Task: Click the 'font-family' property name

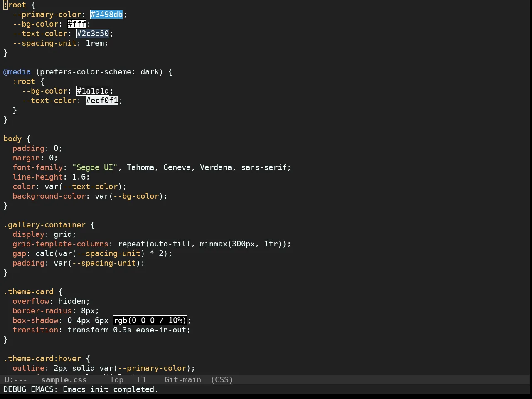Action: [x=38, y=167]
